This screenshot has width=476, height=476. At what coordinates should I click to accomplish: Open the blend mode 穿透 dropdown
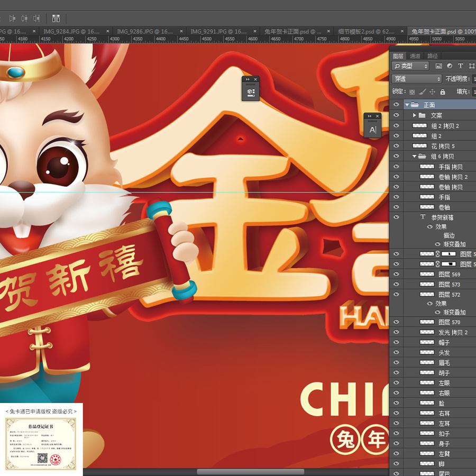(417, 79)
